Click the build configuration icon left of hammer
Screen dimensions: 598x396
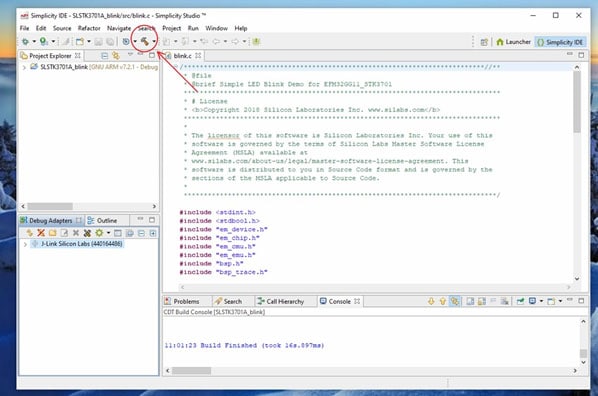tap(126, 41)
